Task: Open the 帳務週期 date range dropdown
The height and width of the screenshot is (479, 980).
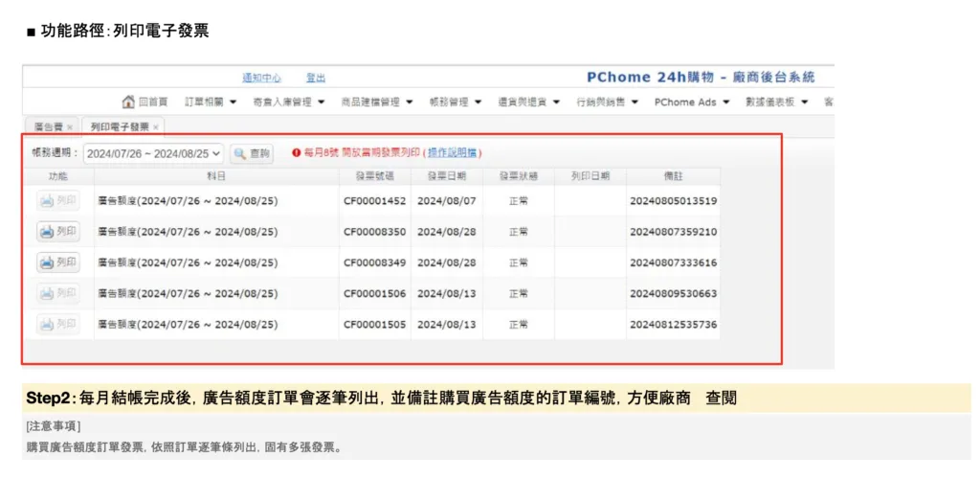Action: tap(153, 153)
